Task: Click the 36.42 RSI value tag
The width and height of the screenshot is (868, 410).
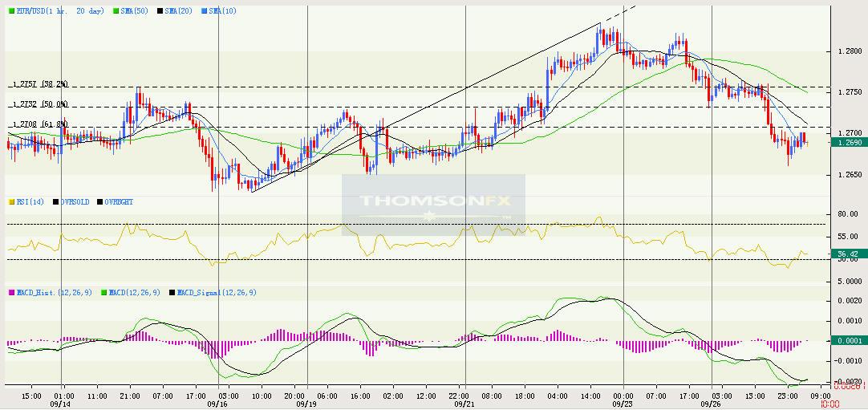Action: (x=849, y=254)
